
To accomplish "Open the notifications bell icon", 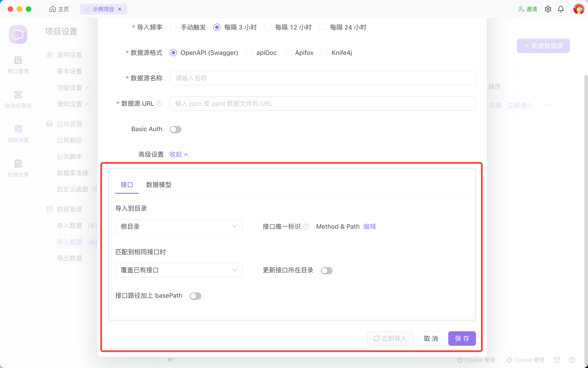I will point(561,9).
